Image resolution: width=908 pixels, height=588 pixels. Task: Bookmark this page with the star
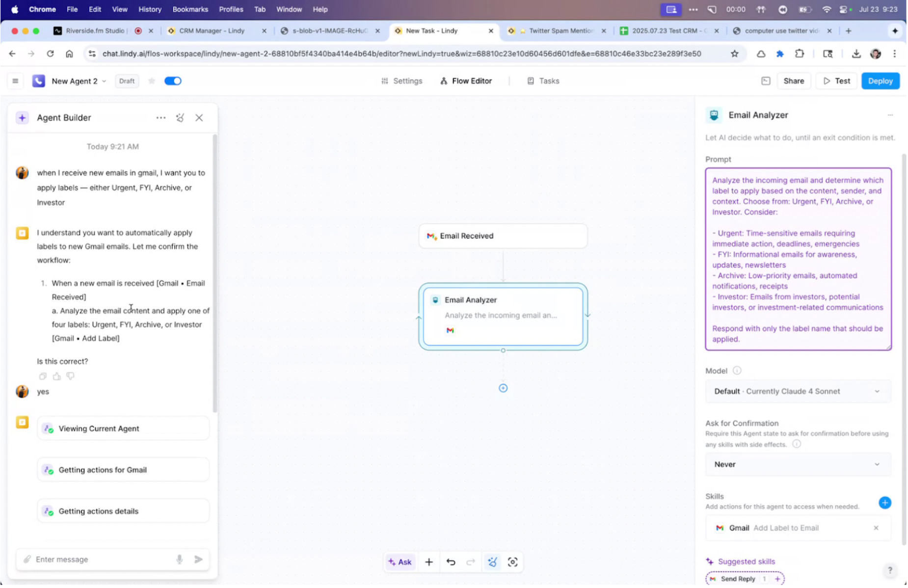click(x=734, y=54)
